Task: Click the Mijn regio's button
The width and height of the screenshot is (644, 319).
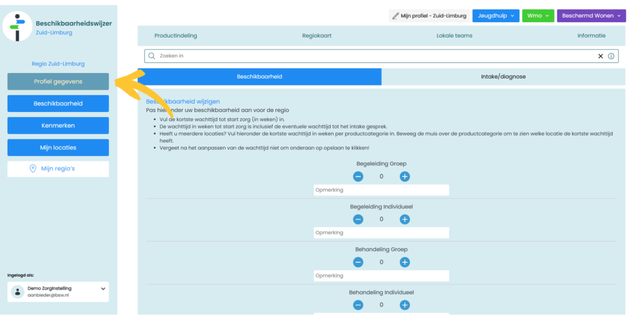Action: tap(58, 169)
